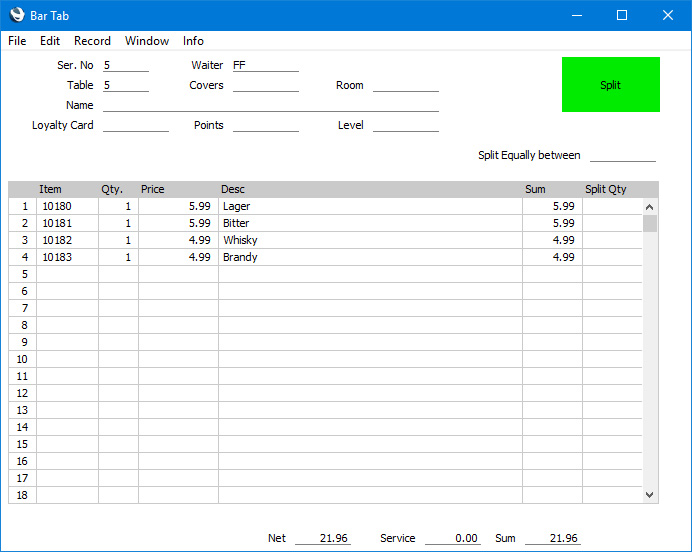This screenshot has width=692, height=552.
Task: Click the scrollbar thumb in item list
Action: tap(650, 223)
